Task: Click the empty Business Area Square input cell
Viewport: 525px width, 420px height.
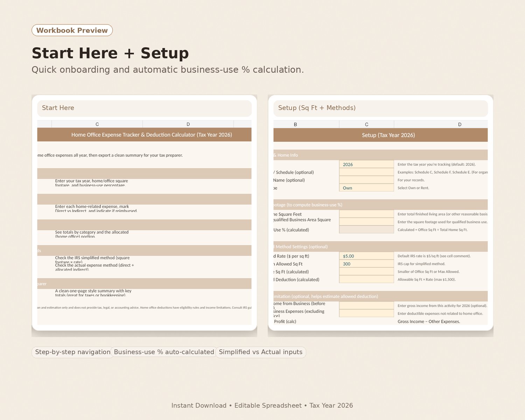Action: click(366, 222)
